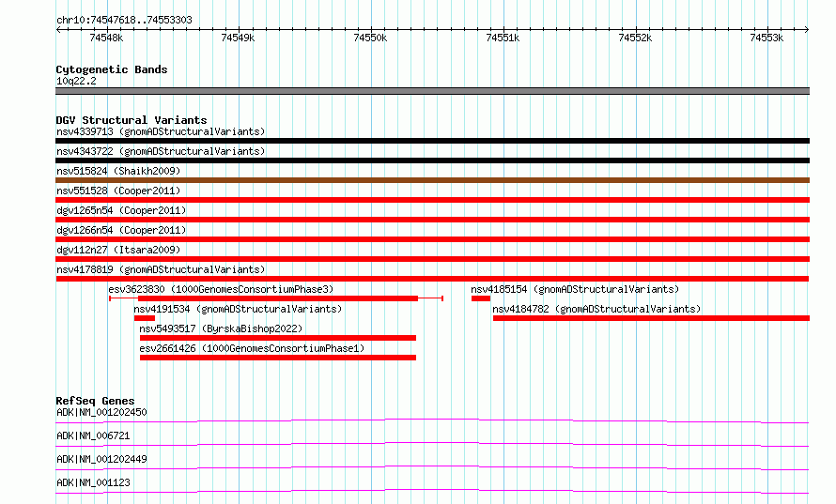
Task: Click the magenta line under ADK|NM_006721
Action: click(432, 444)
